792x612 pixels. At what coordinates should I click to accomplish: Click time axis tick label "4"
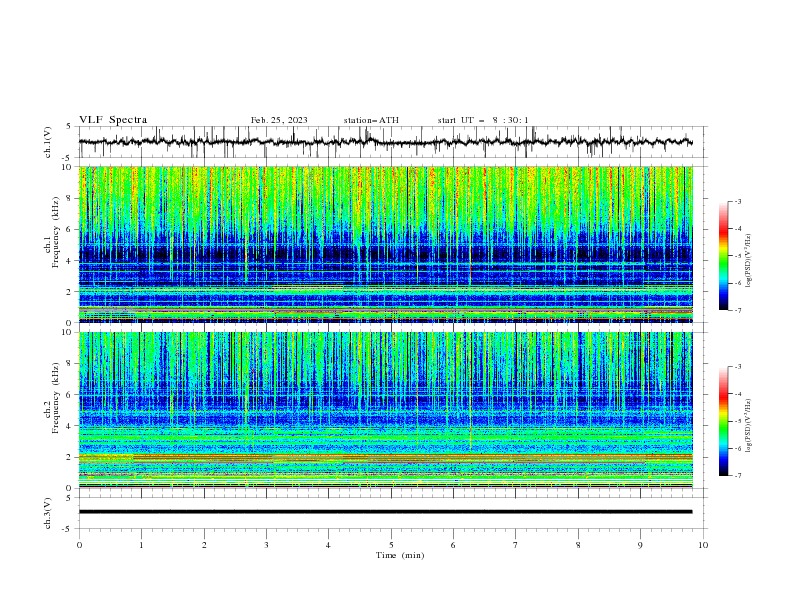328,545
